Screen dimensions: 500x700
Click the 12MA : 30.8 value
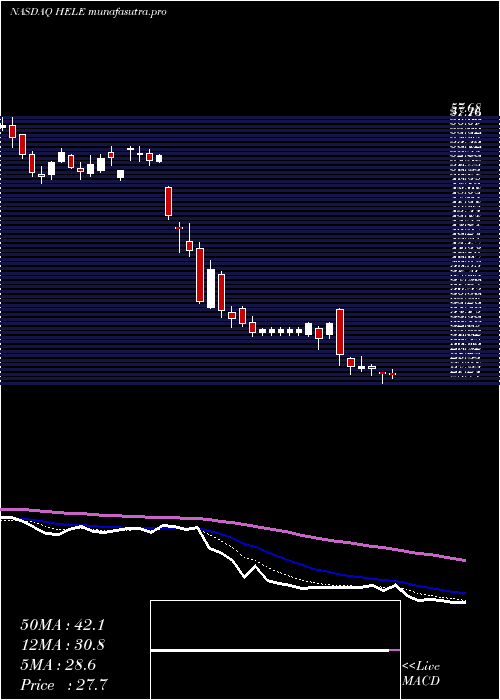coord(62,645)
